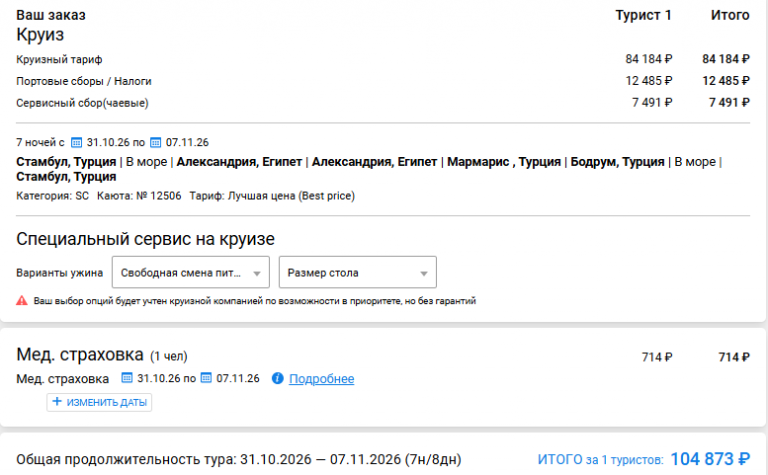Click the 7 ночей с text
This screenshot has width=768, height=475.
point(40,142)
